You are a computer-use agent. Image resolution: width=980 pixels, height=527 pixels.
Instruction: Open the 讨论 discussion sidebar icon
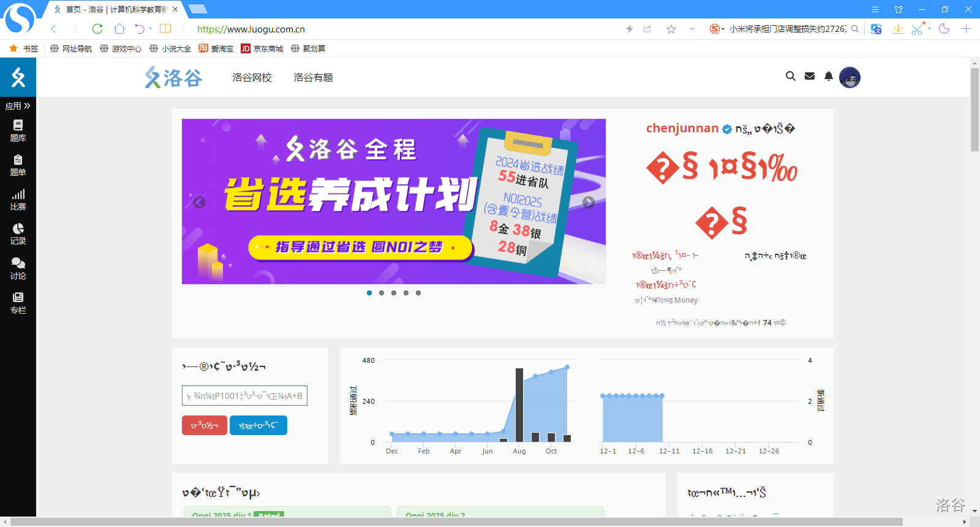pyautogui.click(x=18, y=268)
